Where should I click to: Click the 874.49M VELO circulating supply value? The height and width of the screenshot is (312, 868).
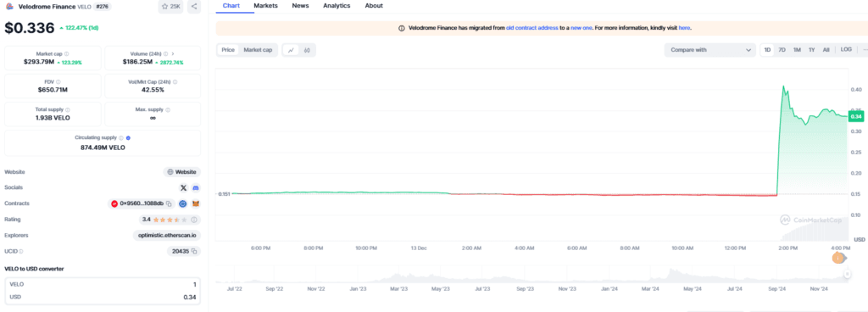(x=103, y=148)
